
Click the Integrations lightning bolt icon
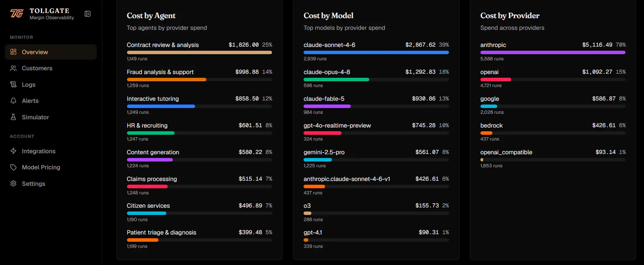(13, 151)
